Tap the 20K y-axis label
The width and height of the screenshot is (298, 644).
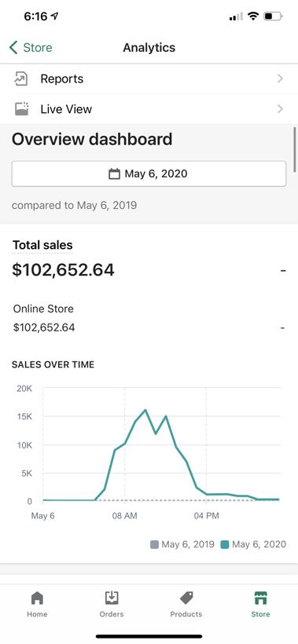click(x=24, y=389)
